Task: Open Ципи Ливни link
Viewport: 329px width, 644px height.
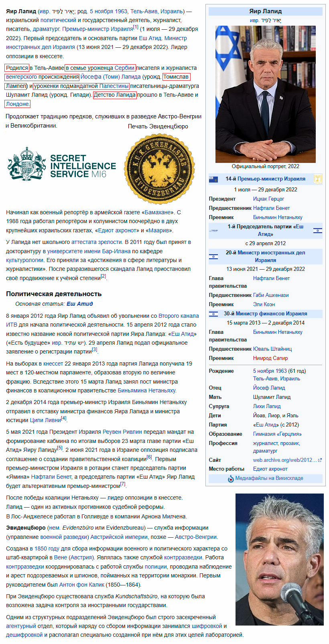Action: (45, 420)
